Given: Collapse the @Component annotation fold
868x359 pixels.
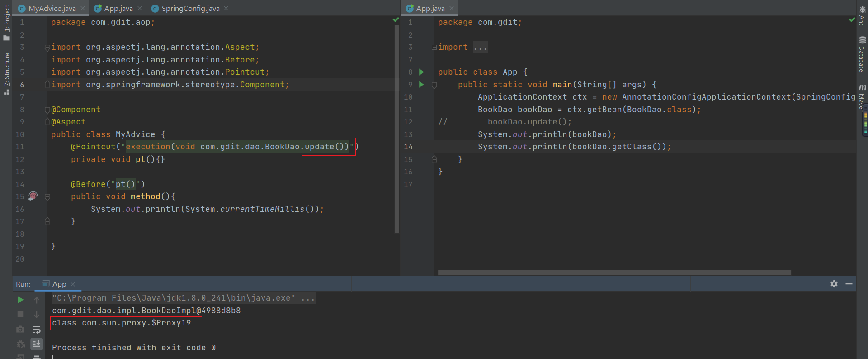Looking at the screenshot, I should pos(47,110).
